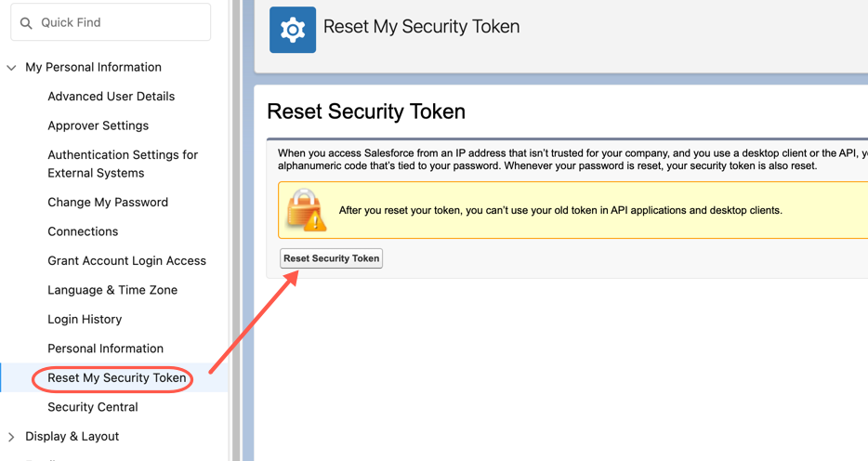View Login History
The height and width of the screenshot is (461, 868).
85,320
